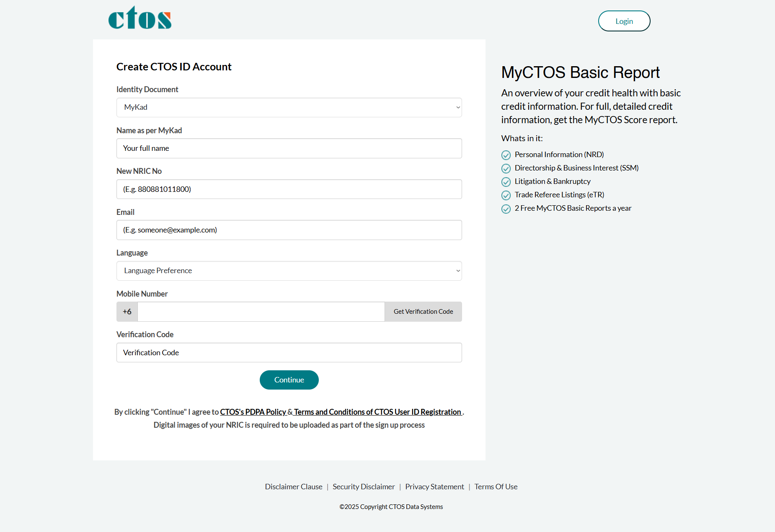Click checkmark icon beside Trade Referee Listings
The width and height of the screenshot is (775, 532).
(506, 195)
